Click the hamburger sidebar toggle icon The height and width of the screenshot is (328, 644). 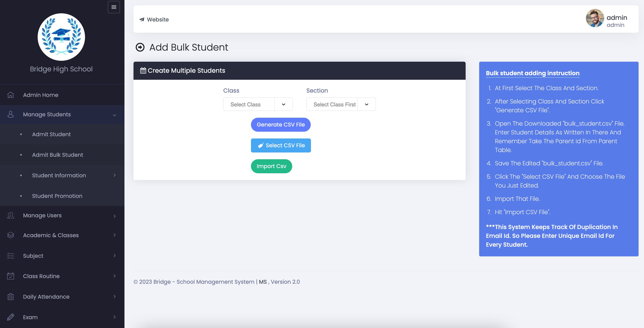coord(114,7)
